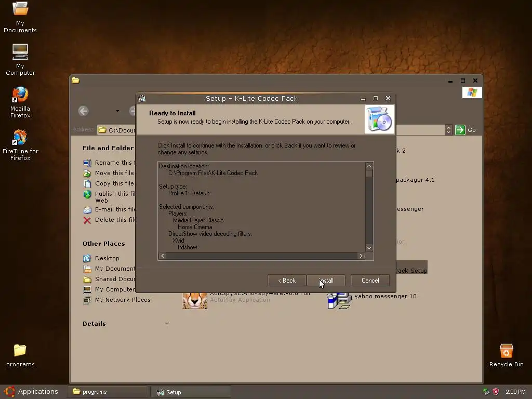Click My Network Places icon

click(x=87, y=300)
